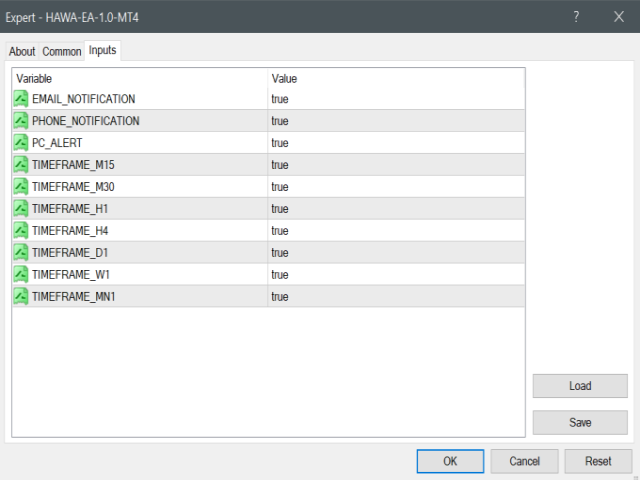Select PC_ALERT variable name
This screenshot has width=640, height=480.
[x=57, y=143]
